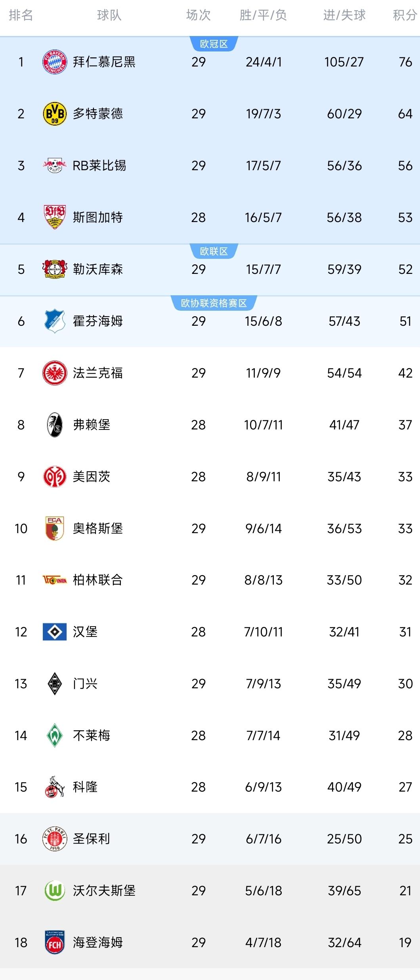Image resolution: width=420 pixels, height=980 pixels.
Task: Click the VfB Stuttgart crest
Action: (54, 217)
